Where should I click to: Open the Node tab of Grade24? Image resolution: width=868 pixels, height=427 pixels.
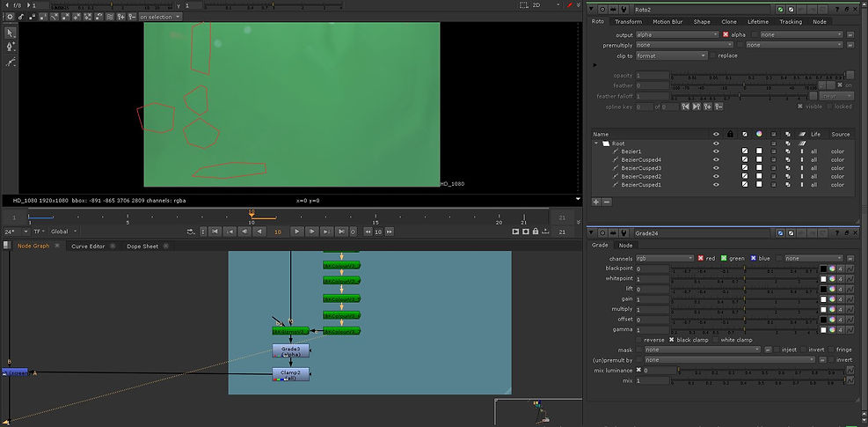click(x=625, y=245)
